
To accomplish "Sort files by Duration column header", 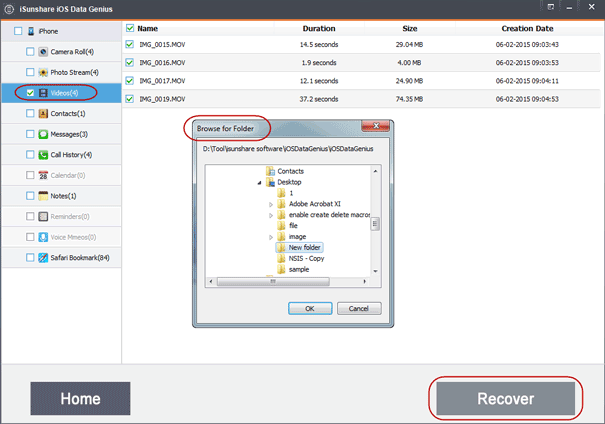I will pos(318,29).
